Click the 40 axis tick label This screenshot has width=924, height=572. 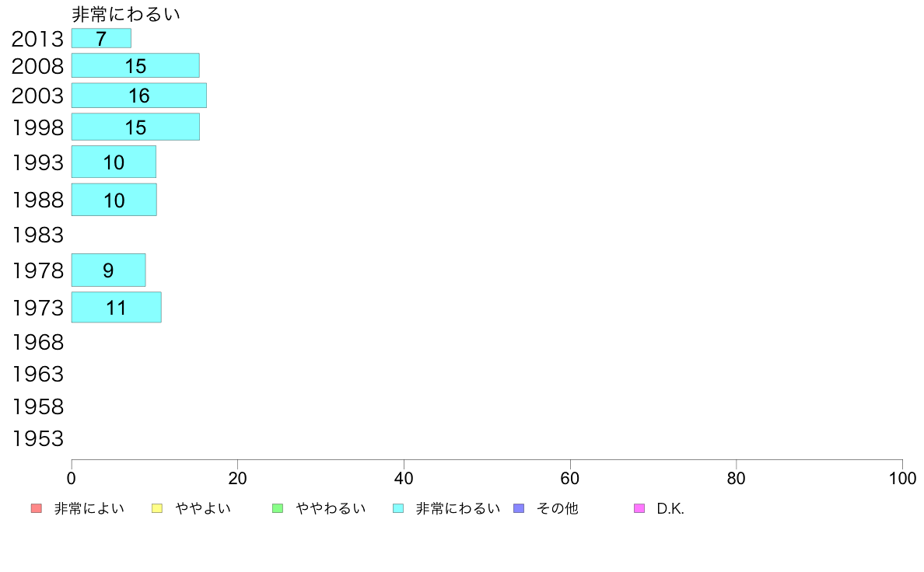point(404,478)
